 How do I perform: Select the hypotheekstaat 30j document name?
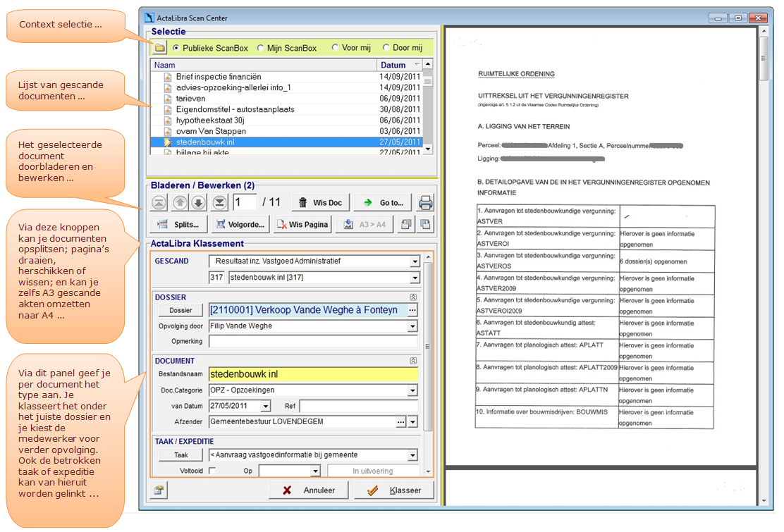[210, 120]
